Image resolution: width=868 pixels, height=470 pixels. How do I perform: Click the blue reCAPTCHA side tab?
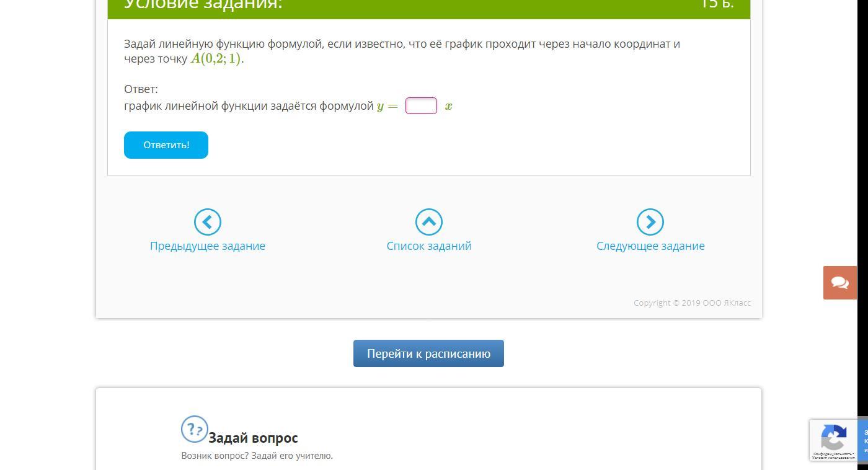click(x=864, y=440)
